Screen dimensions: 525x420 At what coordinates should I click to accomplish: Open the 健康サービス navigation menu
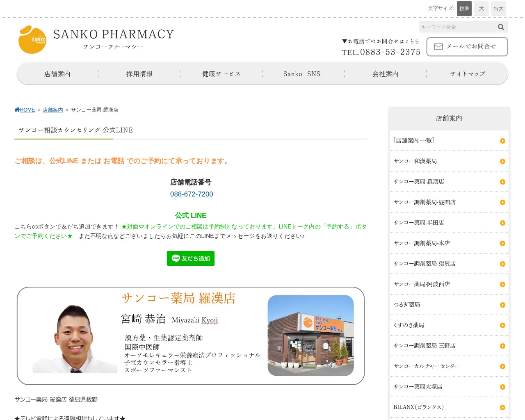pos(221,74)
